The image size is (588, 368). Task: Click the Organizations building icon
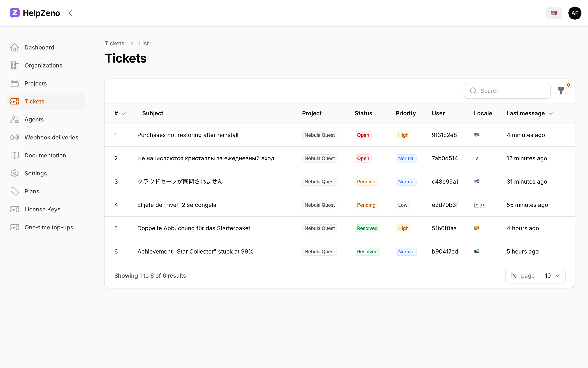[x=14, y=65]
